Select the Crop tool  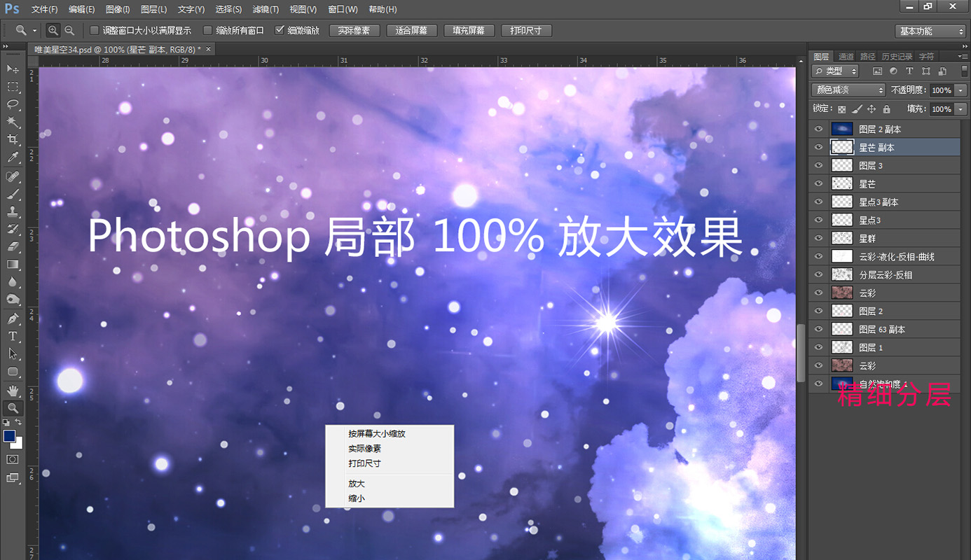point(13,140)
